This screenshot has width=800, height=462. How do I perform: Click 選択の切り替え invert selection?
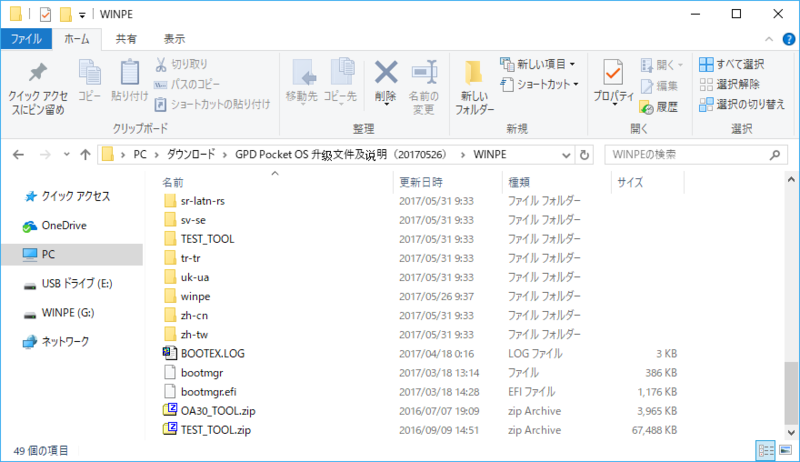point(742,104)
